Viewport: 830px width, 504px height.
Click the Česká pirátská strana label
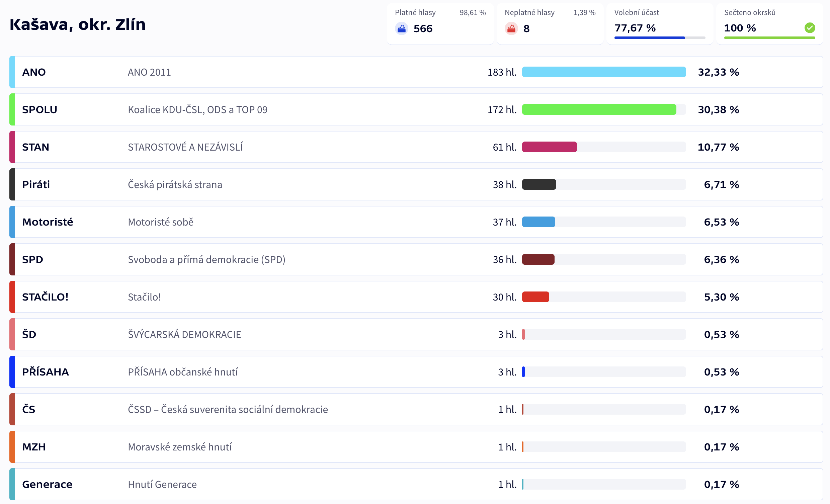175,184
